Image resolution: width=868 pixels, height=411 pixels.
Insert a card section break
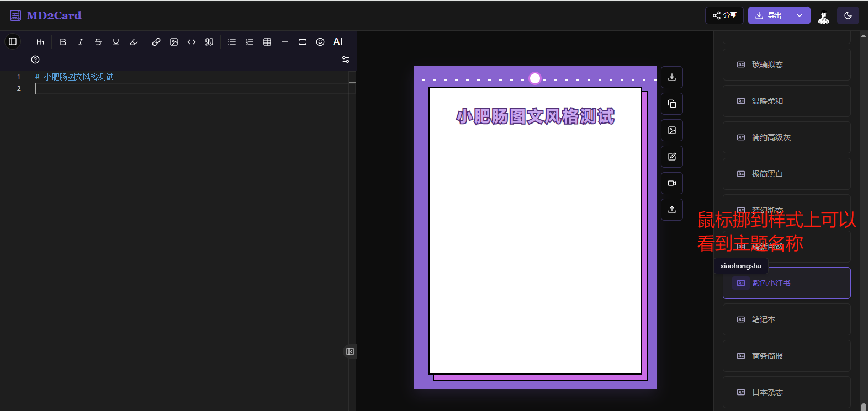coord(303,42)
